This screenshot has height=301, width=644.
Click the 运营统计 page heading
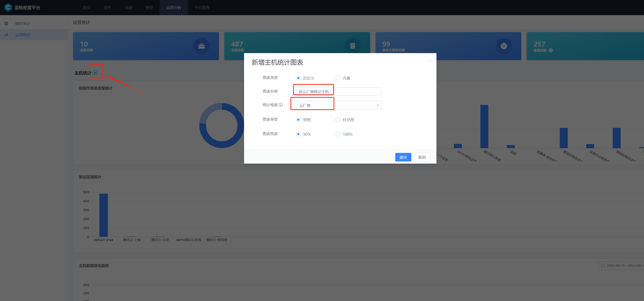pyautogui.click(x=81, y=22)
